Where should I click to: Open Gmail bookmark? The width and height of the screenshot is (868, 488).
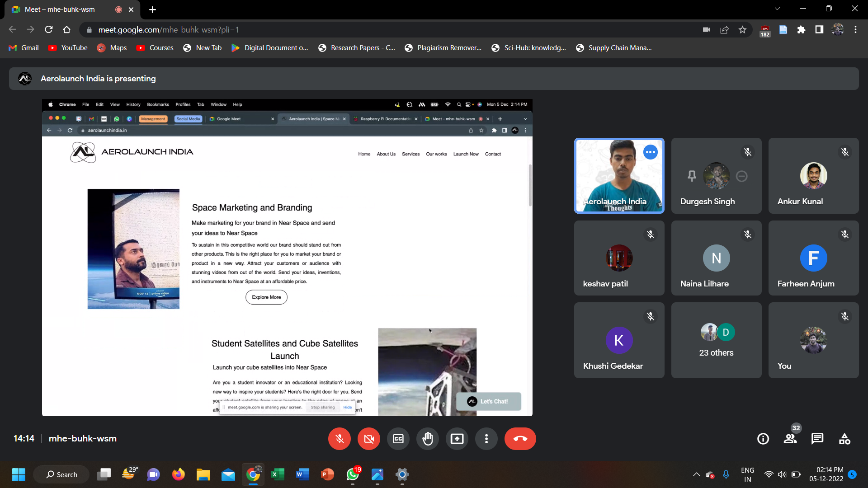[24, 48]
